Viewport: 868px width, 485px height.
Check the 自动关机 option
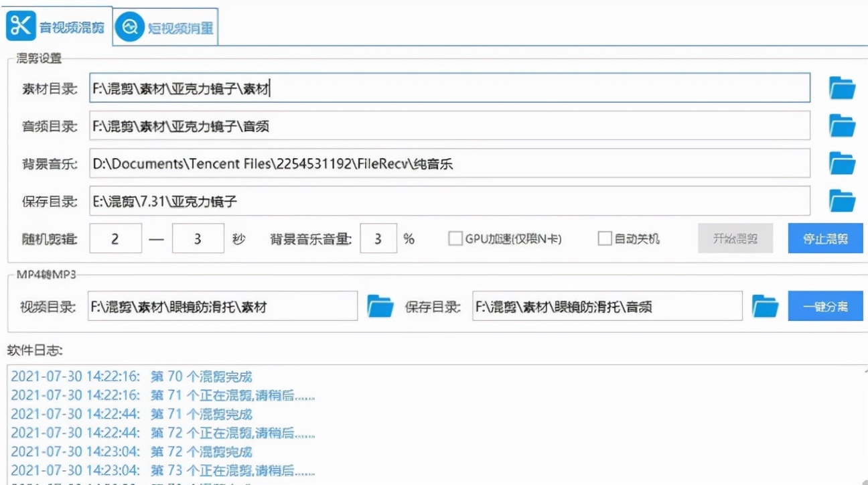coord(603,238)
